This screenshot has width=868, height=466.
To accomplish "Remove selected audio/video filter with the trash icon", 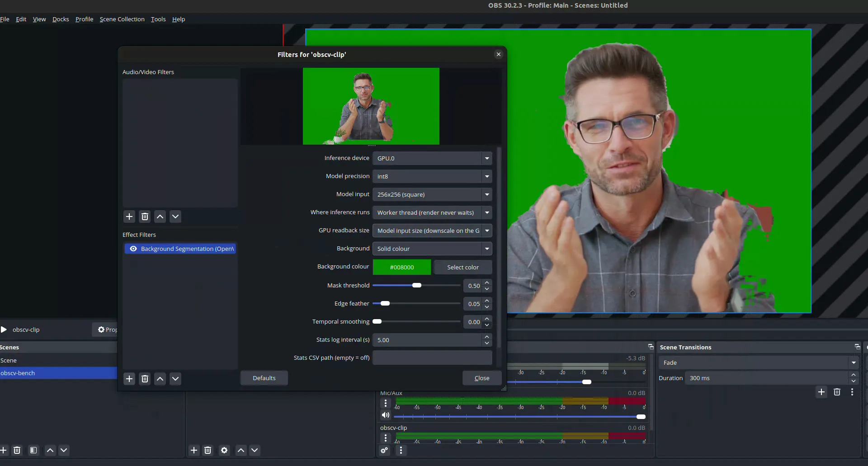I will pos(145,217).
